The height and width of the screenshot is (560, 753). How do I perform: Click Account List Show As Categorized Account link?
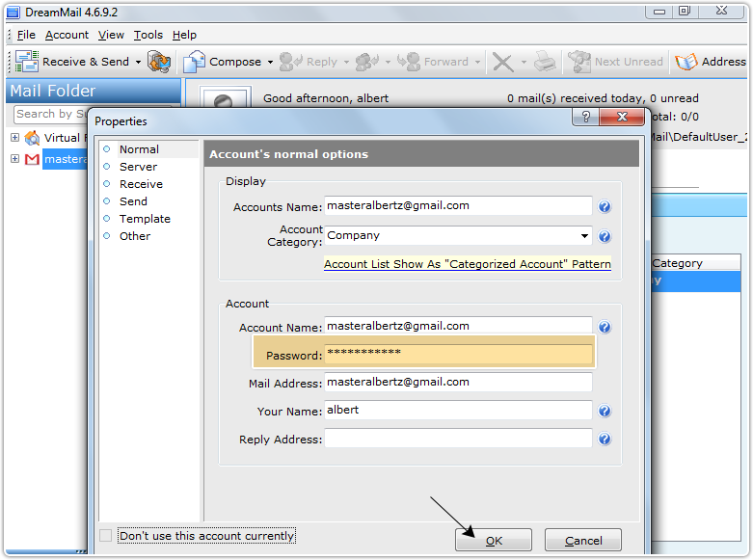(x=468, y=264)
